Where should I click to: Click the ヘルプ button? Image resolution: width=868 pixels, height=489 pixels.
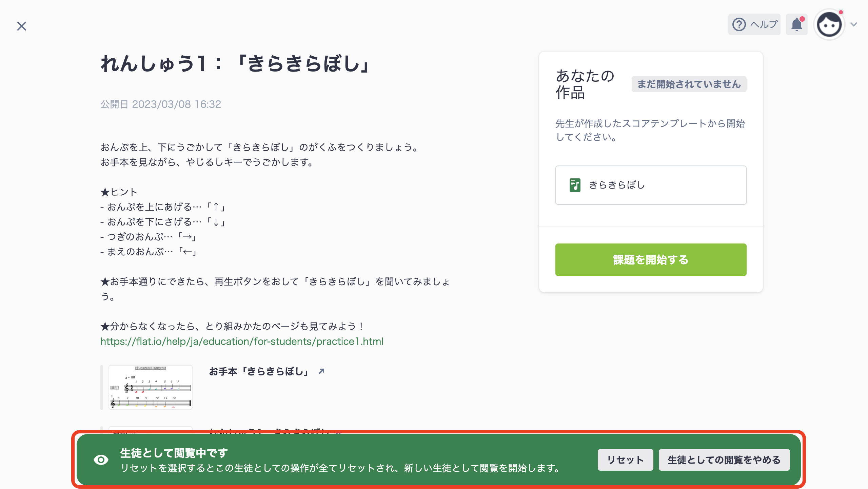coord(754,24)
